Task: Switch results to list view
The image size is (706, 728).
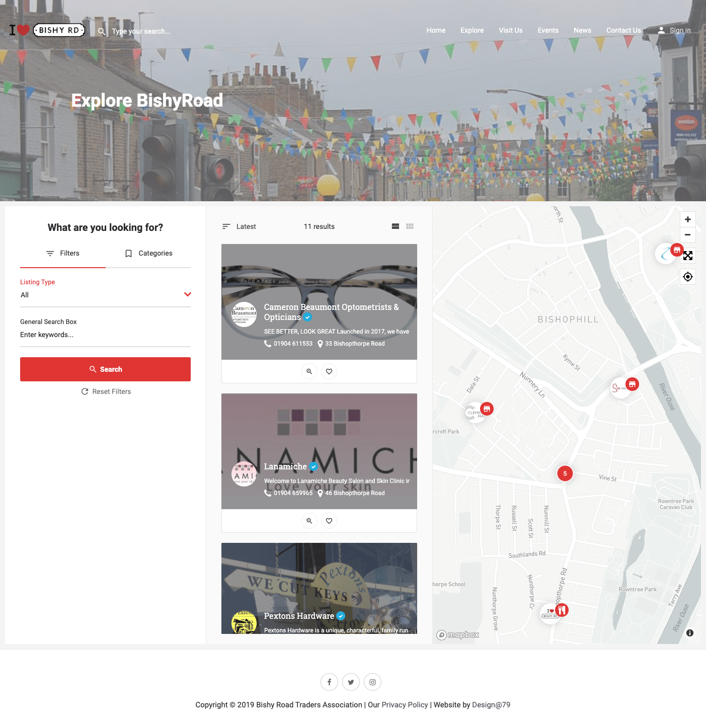Action: coord(396,226)
